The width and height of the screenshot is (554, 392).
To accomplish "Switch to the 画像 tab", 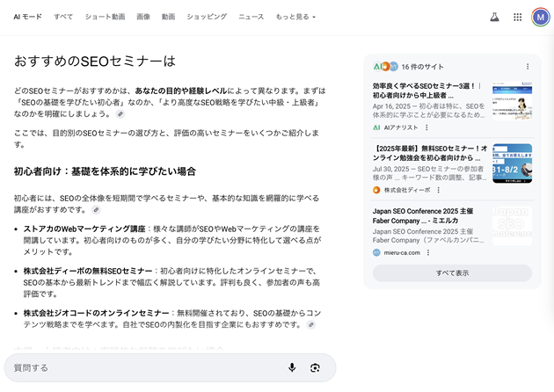I will click(x=143, y=17).
